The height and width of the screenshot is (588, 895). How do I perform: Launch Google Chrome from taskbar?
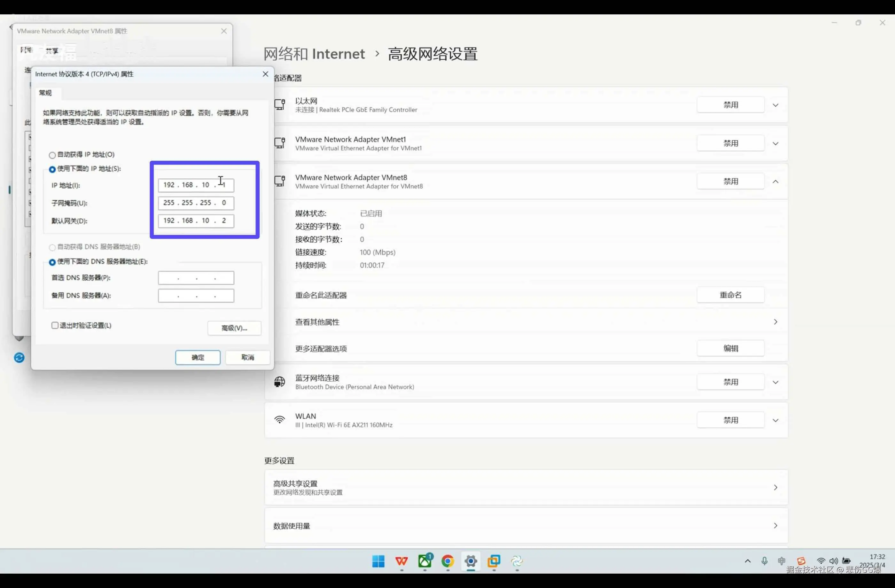click(x=447, y=561)
